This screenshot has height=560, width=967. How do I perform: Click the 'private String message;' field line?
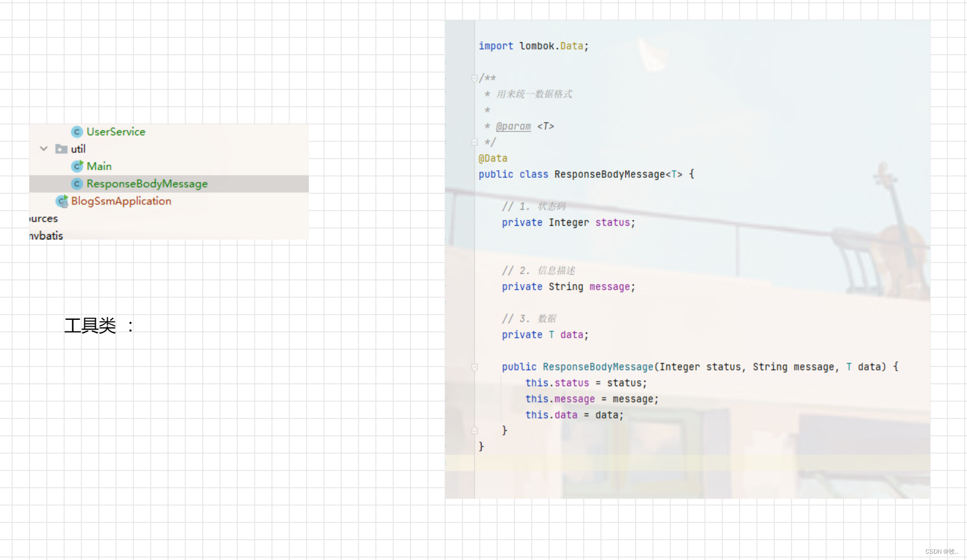pos(569,286)
